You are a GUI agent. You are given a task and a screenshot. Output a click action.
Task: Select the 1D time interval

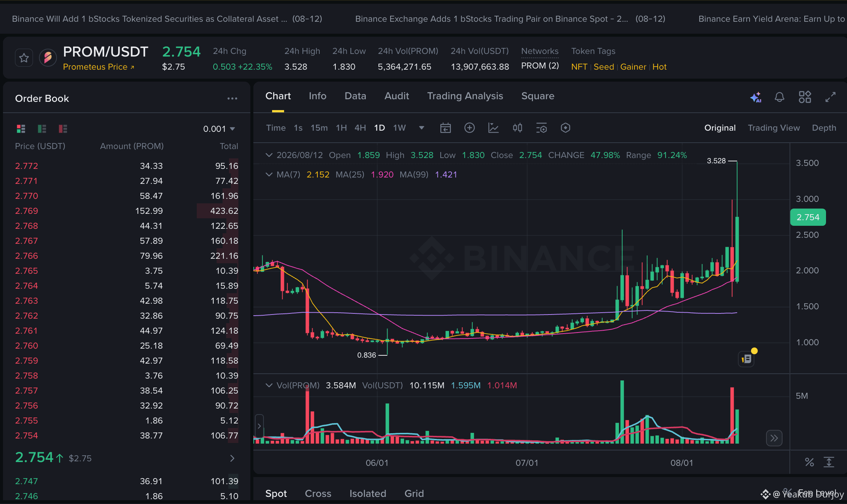point(380,128)
